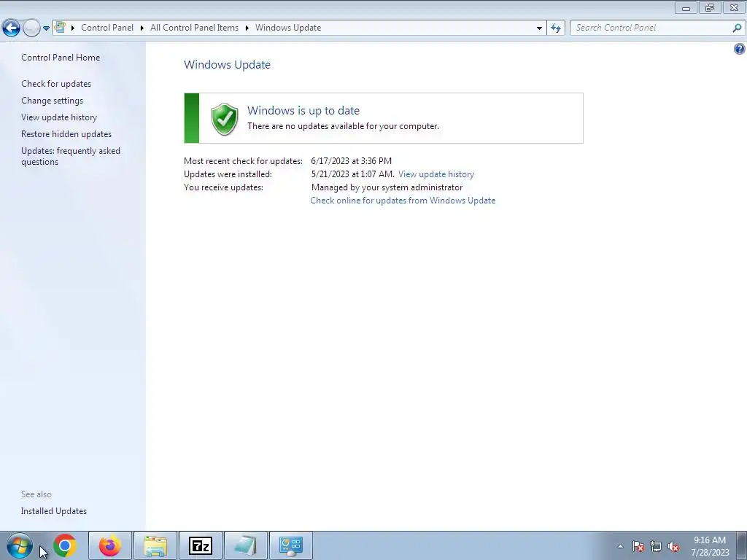Open Help with the question mark icon
Viewport: 747px width, 560px height.
(740, 49)
